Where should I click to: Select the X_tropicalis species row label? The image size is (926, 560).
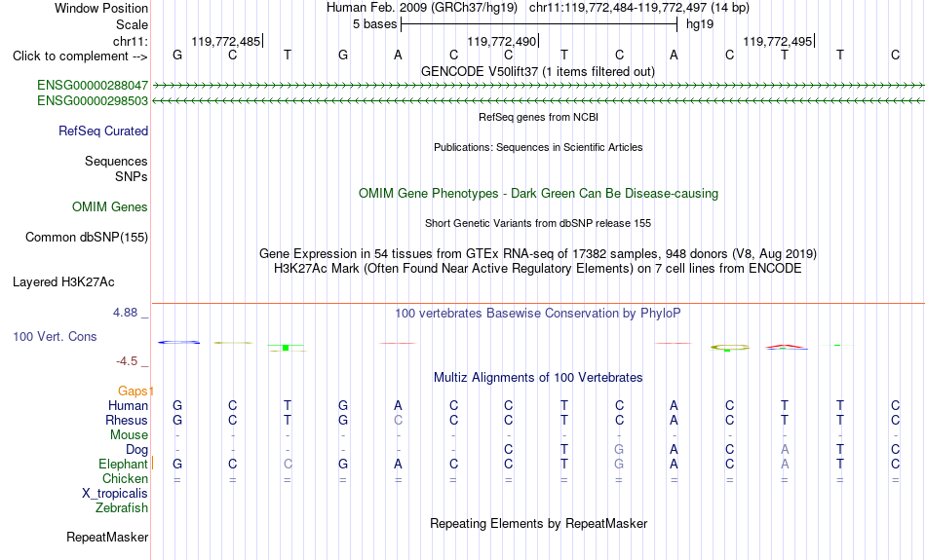click(115, 494)
